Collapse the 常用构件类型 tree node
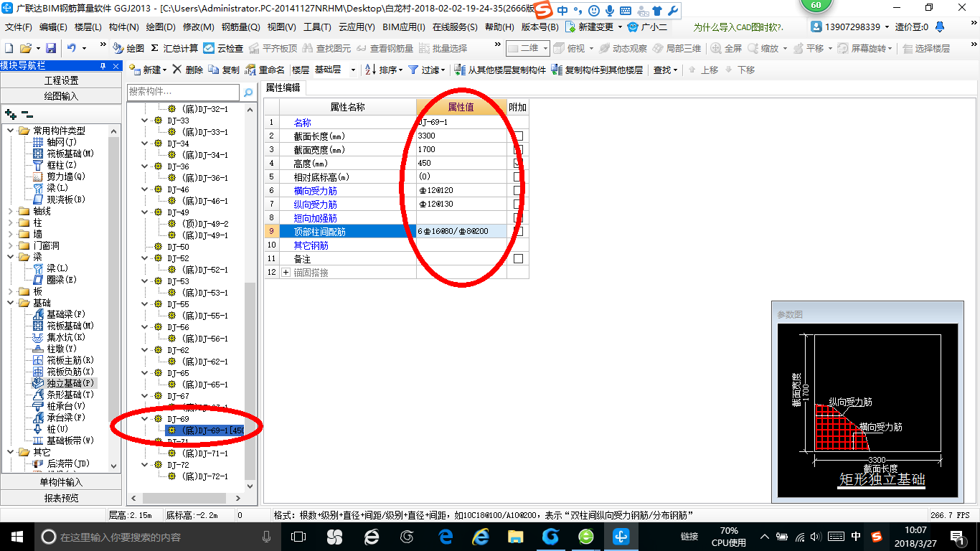 coord(11,131)
